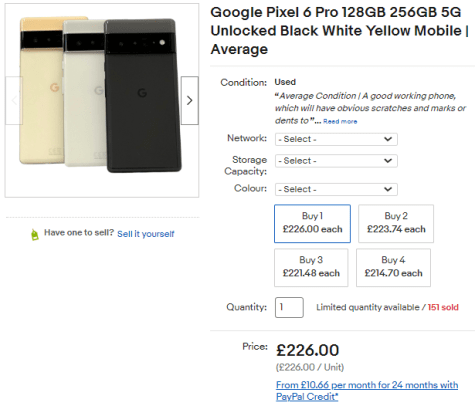The height and width of the screenshot is (406, 475).
Task: Show next product image with right arrow
Action: click(190, 100)
